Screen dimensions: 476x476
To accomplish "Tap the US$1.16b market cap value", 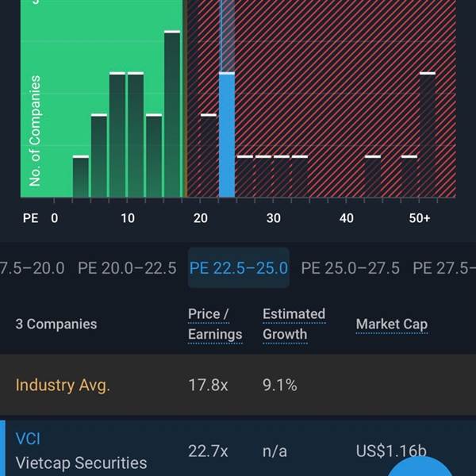I will (x=391, y=451).
